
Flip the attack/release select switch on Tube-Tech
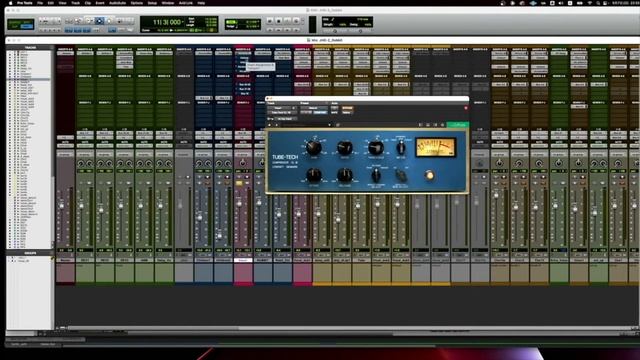[x=376, y=176]
